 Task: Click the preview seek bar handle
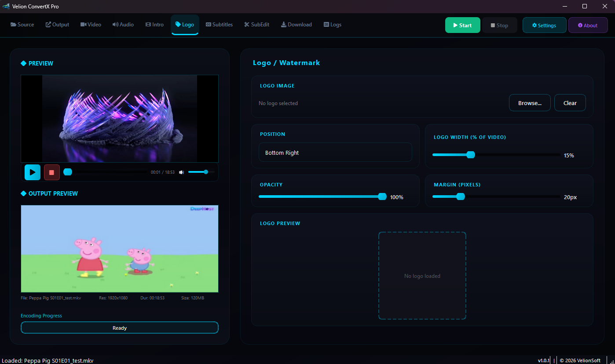[68, 172]
